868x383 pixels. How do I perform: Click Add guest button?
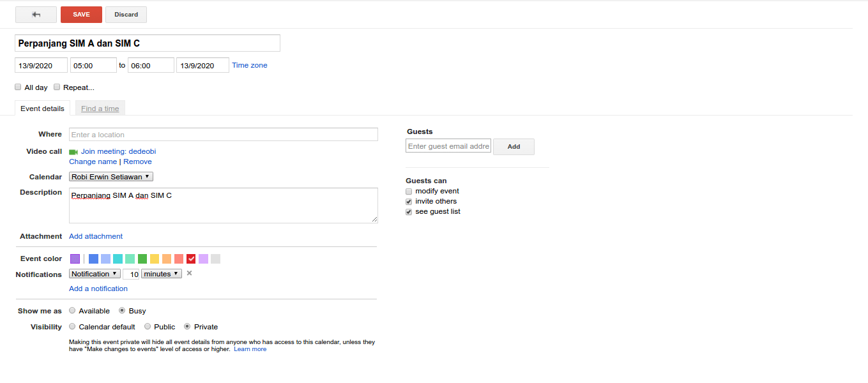click(514, 147)
